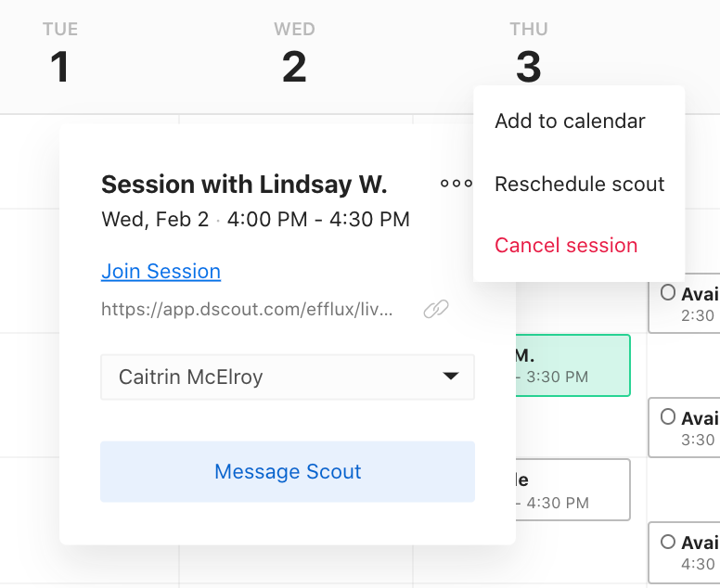Select Cancel session in red
The width and height of the screenshot is (720, 588).
tap(566, 245)
